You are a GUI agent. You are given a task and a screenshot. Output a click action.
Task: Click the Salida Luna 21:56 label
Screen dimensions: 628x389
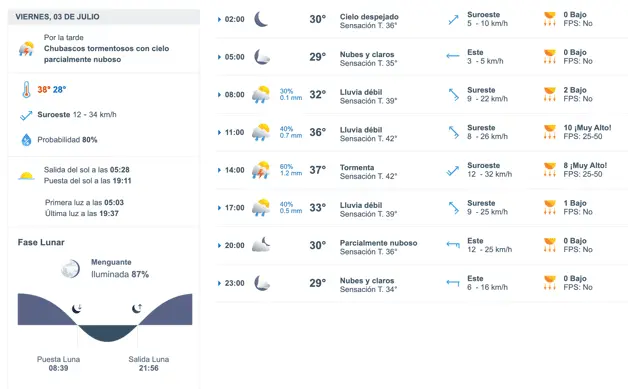[x=149, y=363]
